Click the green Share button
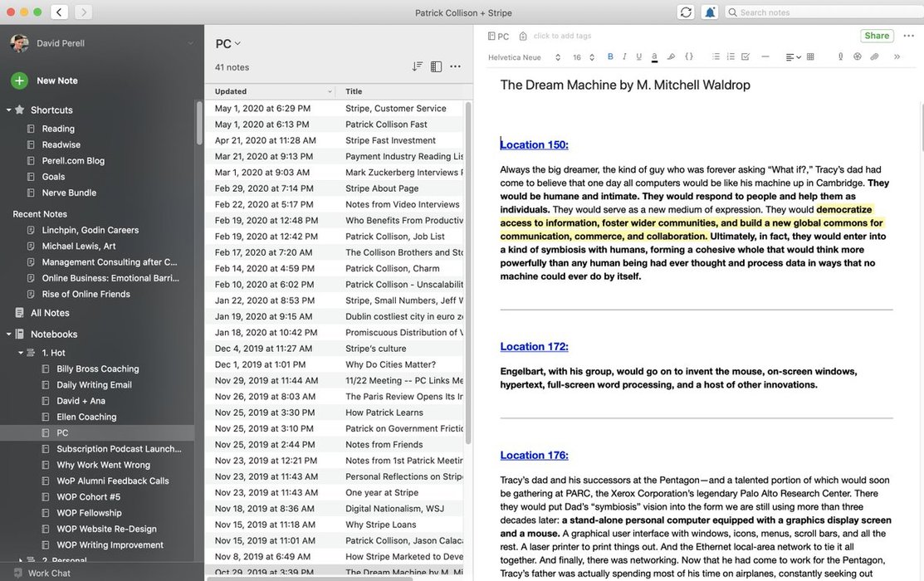This screenshot has width=924, height=581. [877, 36]
